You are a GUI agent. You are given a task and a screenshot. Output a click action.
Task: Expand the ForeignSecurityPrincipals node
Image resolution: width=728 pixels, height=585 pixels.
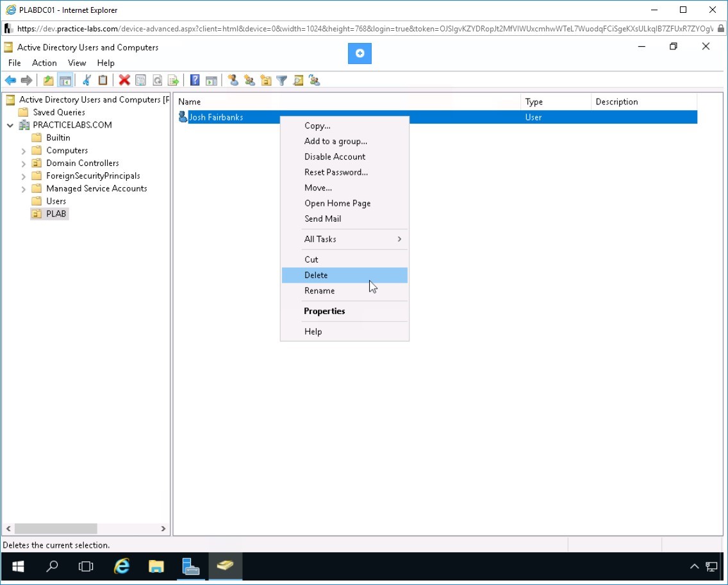tap(23, 176)
